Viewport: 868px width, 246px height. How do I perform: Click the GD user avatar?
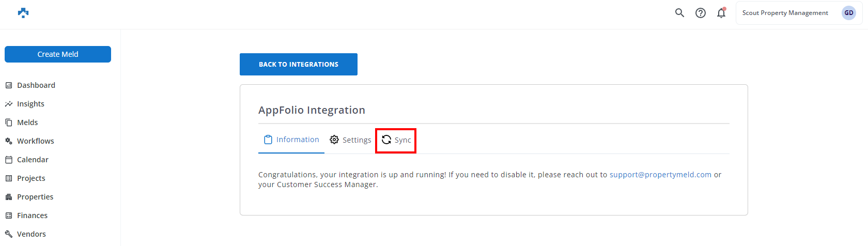848,13
